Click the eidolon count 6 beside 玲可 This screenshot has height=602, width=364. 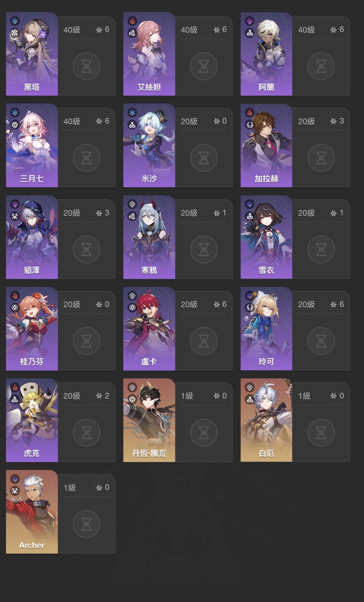point(342,304)
